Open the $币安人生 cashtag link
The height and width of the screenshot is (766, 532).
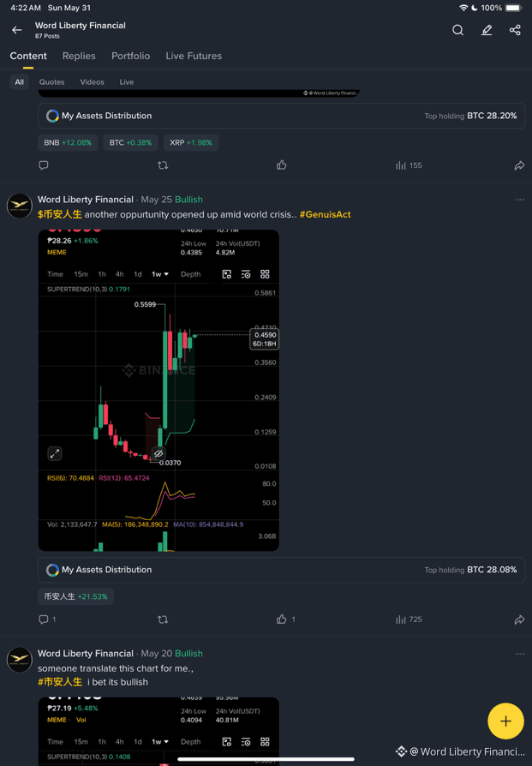tap(60, 214)
